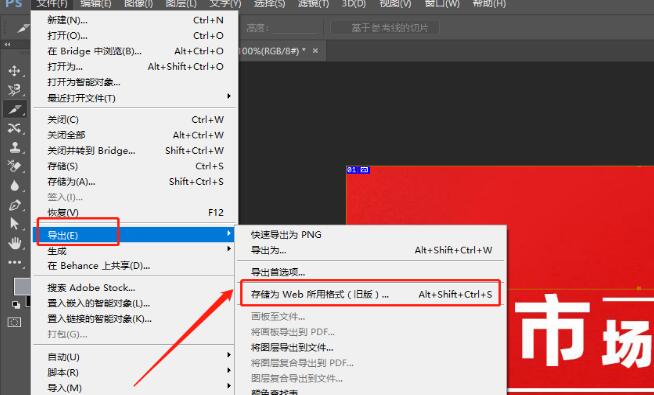Choose 存储为(A)... menu item
Image resolution: width=654 pixels, height=395 pixels.
pyautogui.click(x=135, y=181)
